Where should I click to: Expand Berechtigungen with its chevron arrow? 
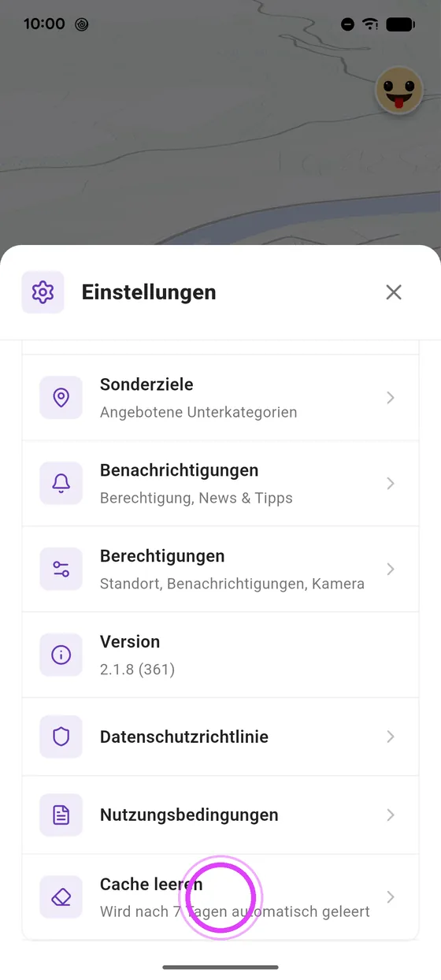point(391,570)
